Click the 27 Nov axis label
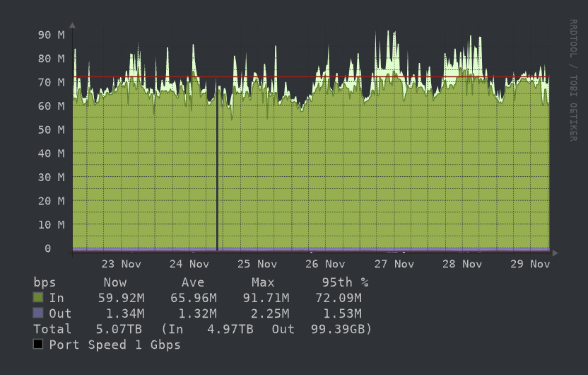 click(x=394, y=264)
